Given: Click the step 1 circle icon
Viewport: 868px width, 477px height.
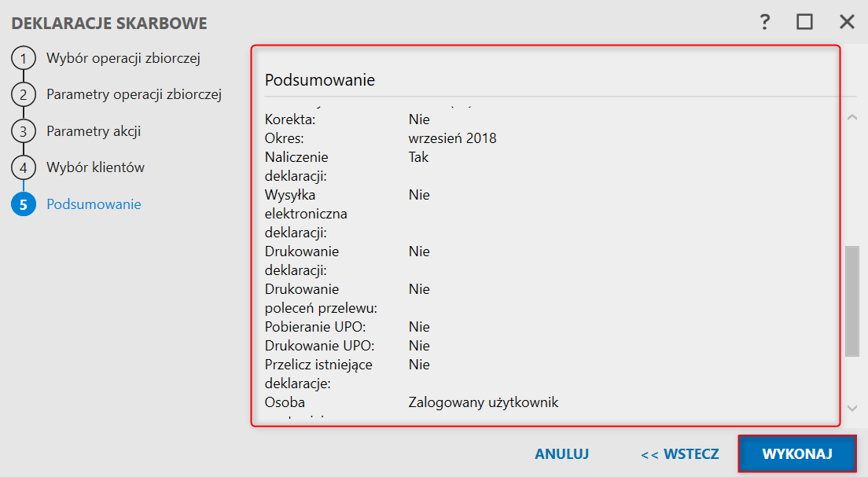Looking at the screenshot, I should (24, 58).
